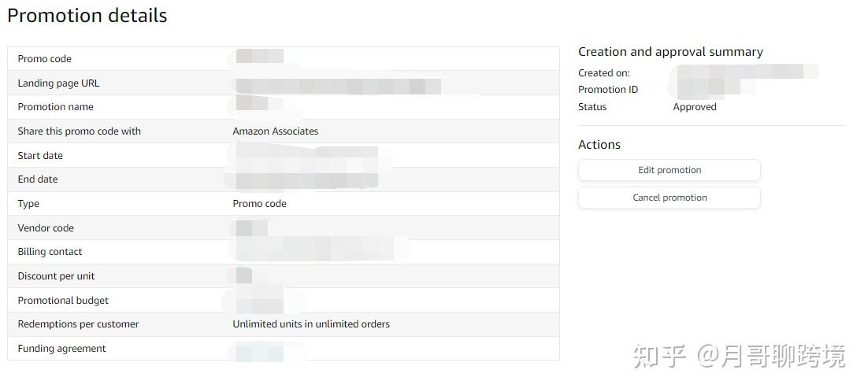Viewport: 868px width, 392px height.
Task: Click the Edit promotion button
Action: point(669,170)
